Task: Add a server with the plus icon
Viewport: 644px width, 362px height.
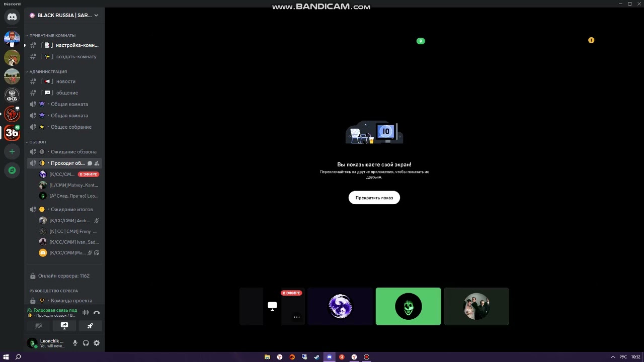Action: [x=12, y=151]
